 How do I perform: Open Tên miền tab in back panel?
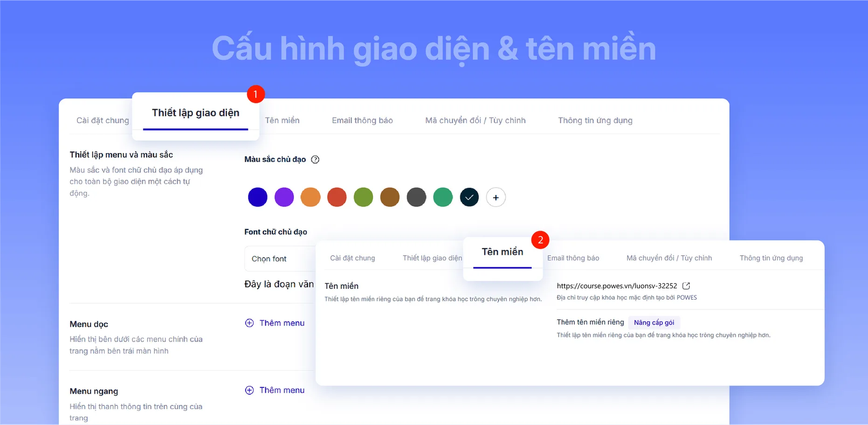point(282,120)
